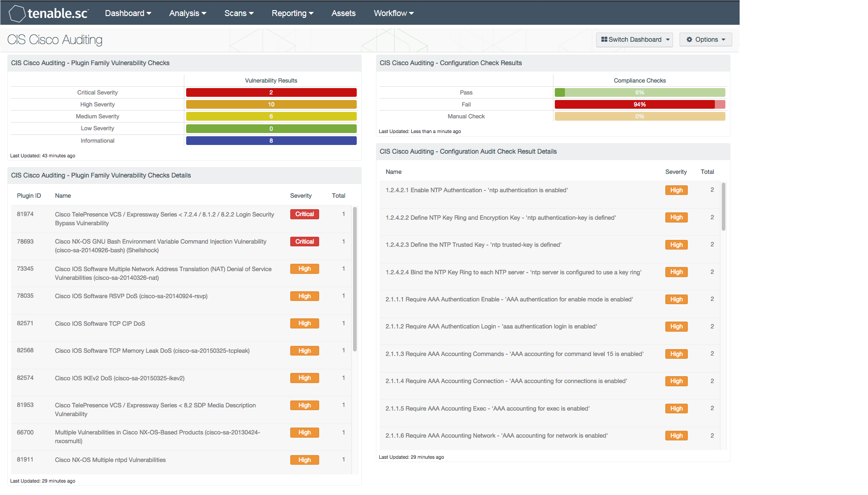Click the Low Severity bar showing 0

point(271,129)
